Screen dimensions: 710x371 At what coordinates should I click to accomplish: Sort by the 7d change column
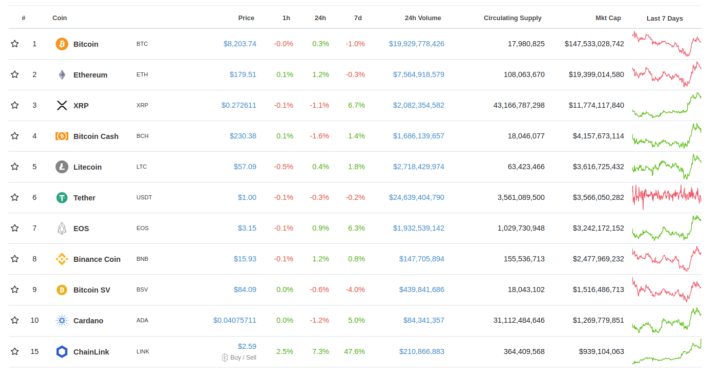click(x=358, y=18)
